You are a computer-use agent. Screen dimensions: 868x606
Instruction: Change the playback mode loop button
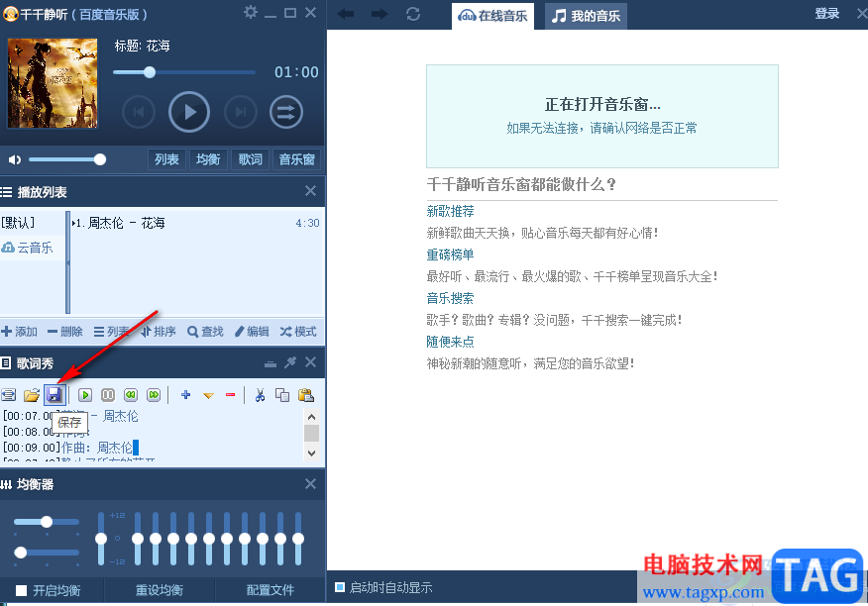(286, 112)
